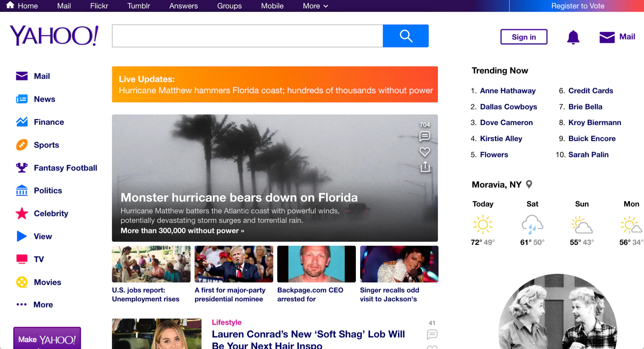Click the magnifying glass search button

point(406,36)
